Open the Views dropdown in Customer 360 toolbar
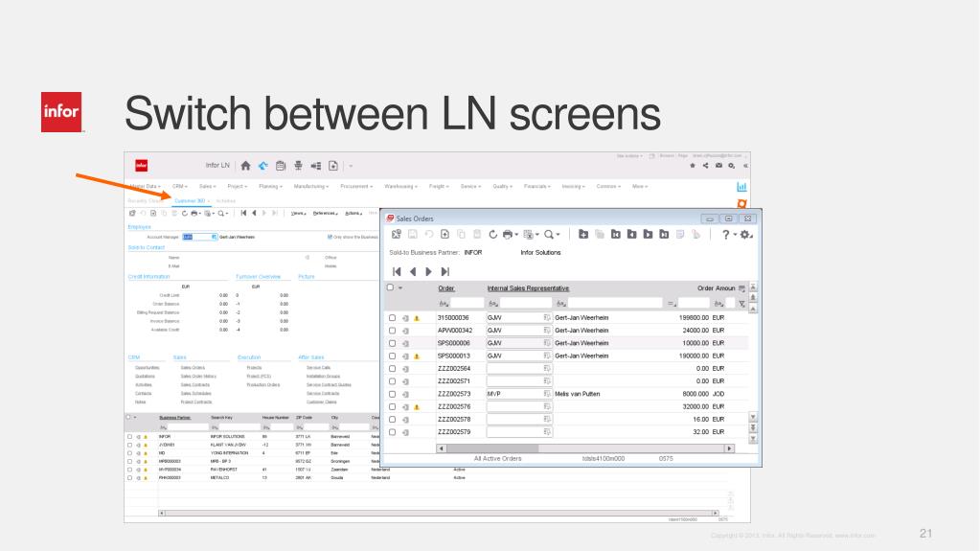Screen dimensions: 980x551 [299, 214]
